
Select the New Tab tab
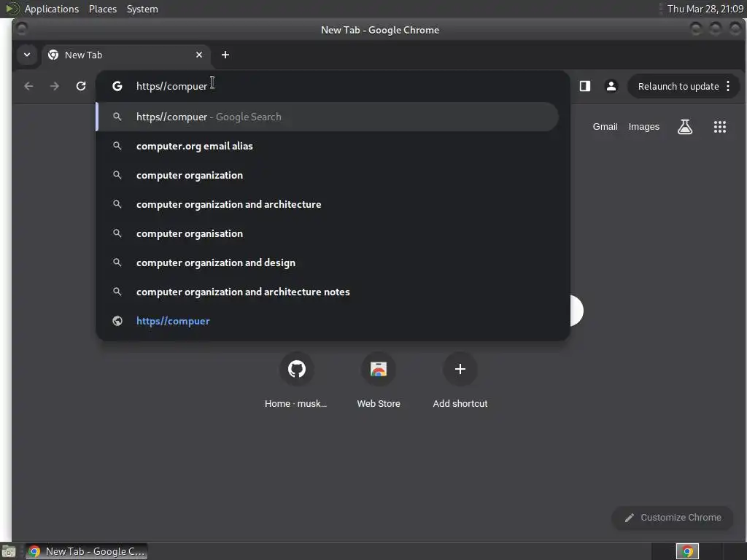[128, 55]
